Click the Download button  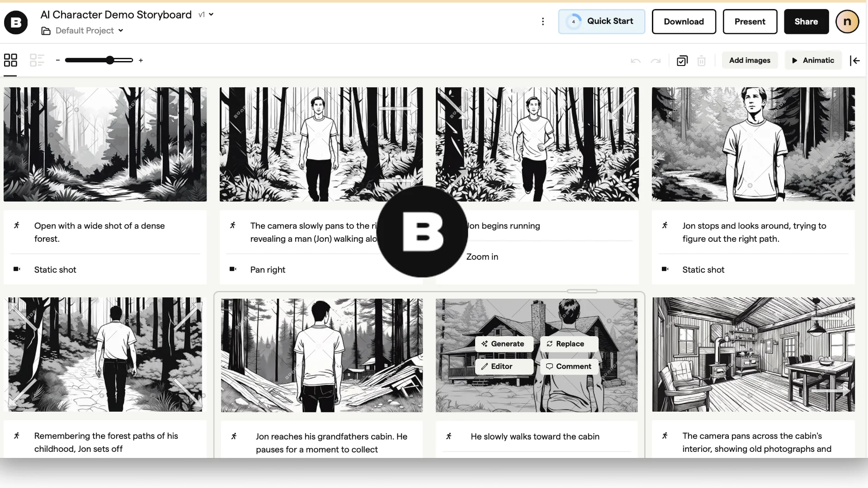tap(684, 22)
